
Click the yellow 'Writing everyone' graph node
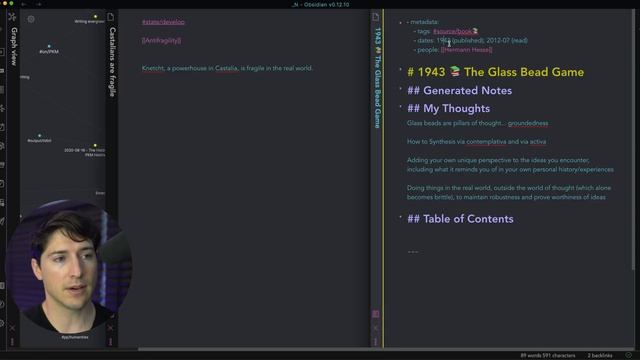click(x=96, y=17)
